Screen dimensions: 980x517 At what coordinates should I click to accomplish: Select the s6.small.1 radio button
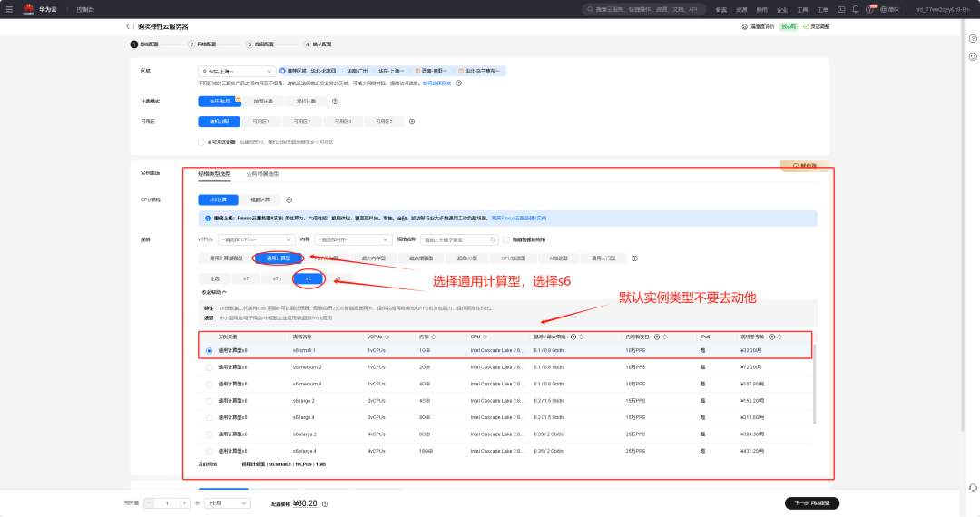pos(209,351)
